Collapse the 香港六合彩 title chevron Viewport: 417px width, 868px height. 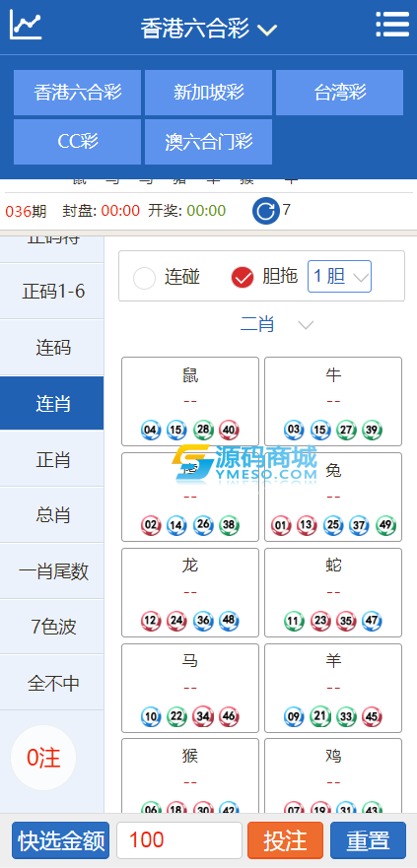tap(267, 30)
